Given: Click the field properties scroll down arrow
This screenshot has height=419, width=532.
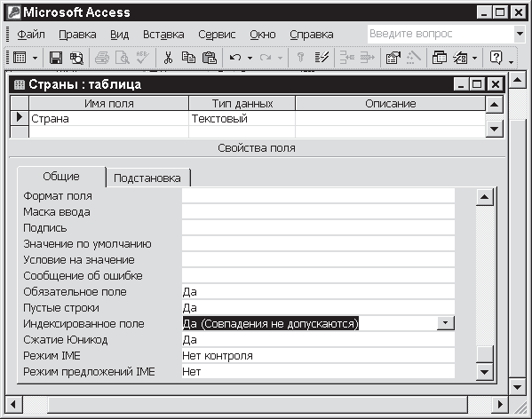Looking at the screenshot, I should point(484,372).
